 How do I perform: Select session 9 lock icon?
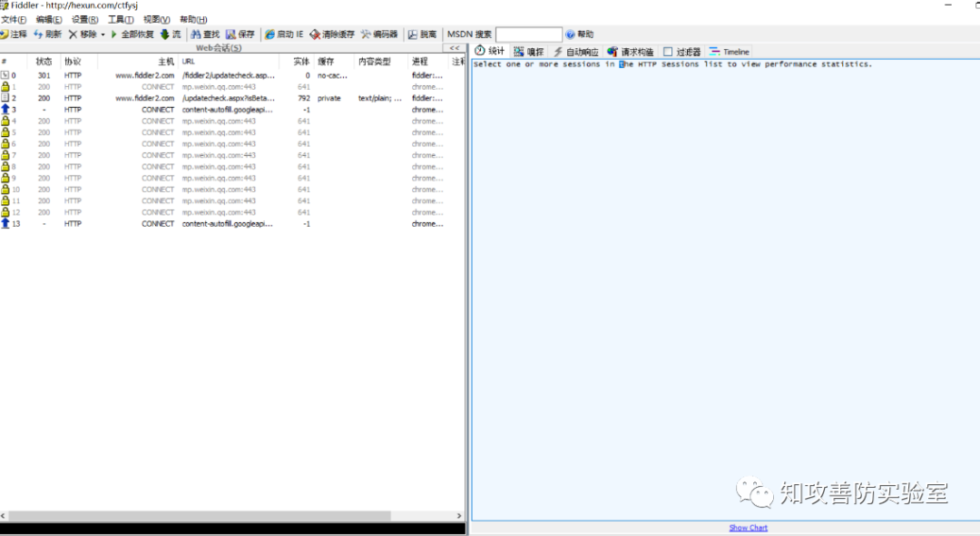pos(5,178)
